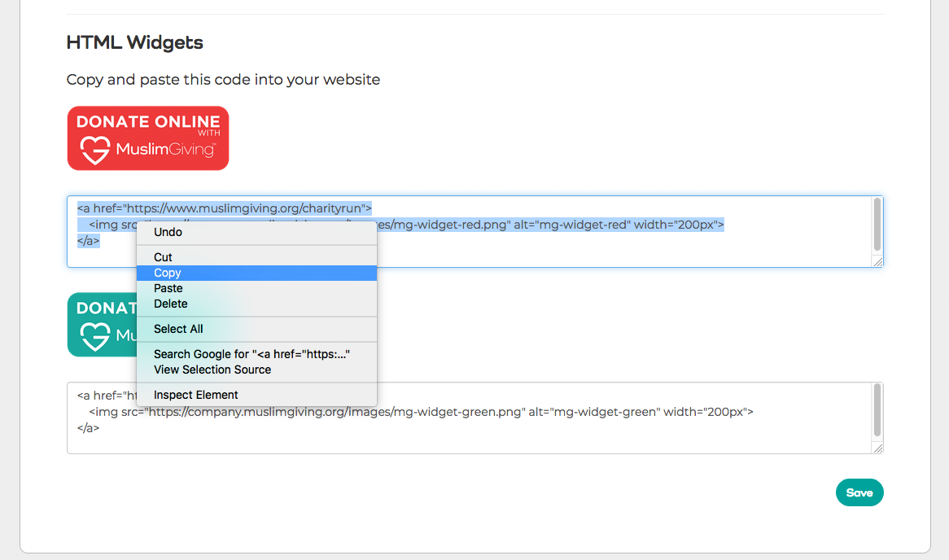Choose Inspect Element from context menu
Image resolution: width=949 pixels, height=560 pixels.
tap(256, 395)
